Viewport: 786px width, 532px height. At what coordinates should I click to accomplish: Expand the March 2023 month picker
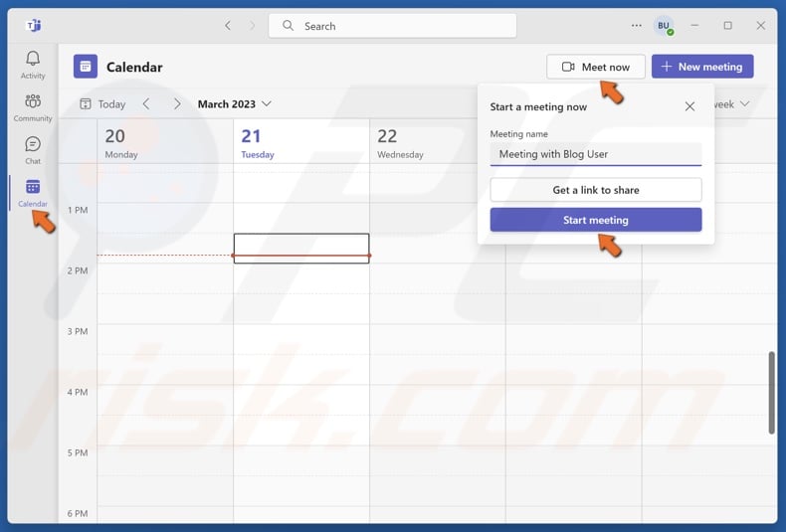[x=235, y=103]
